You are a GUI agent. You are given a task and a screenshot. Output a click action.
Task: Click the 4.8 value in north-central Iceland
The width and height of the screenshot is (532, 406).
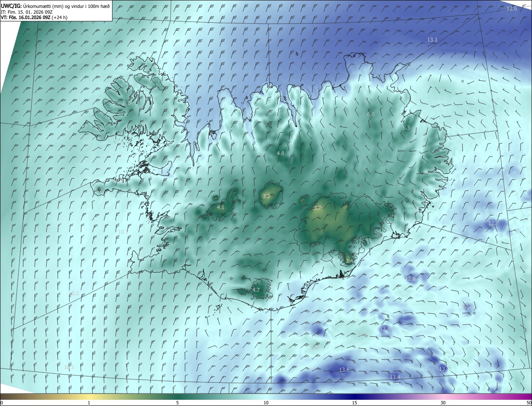click(x=281, y=153)
